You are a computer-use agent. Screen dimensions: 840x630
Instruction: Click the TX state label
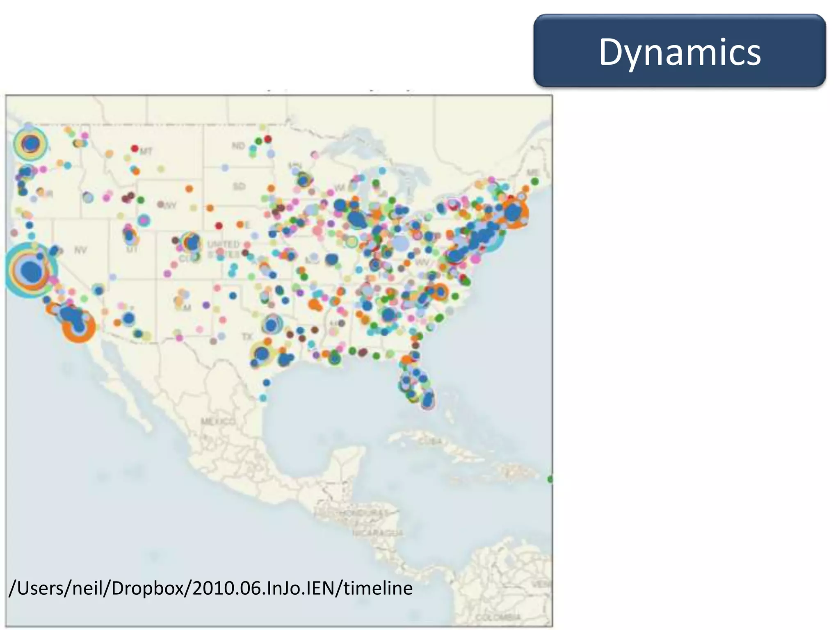tap(247, 337)
